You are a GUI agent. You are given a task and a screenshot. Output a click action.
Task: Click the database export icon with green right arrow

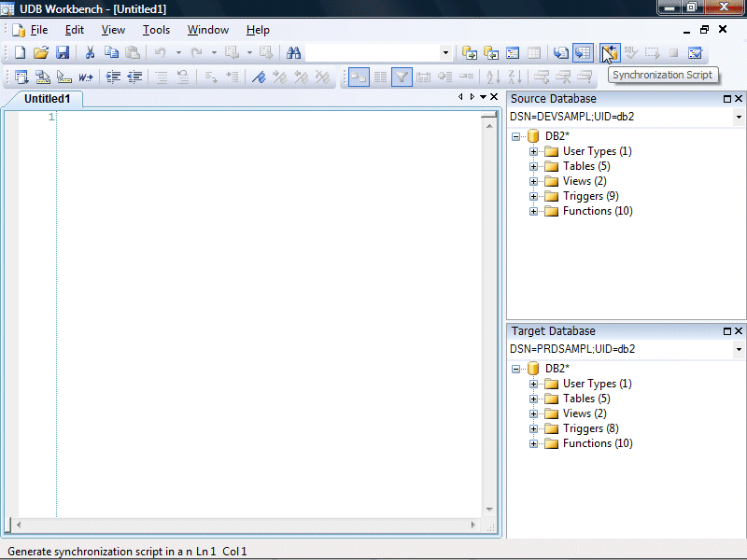coord(470,52)
